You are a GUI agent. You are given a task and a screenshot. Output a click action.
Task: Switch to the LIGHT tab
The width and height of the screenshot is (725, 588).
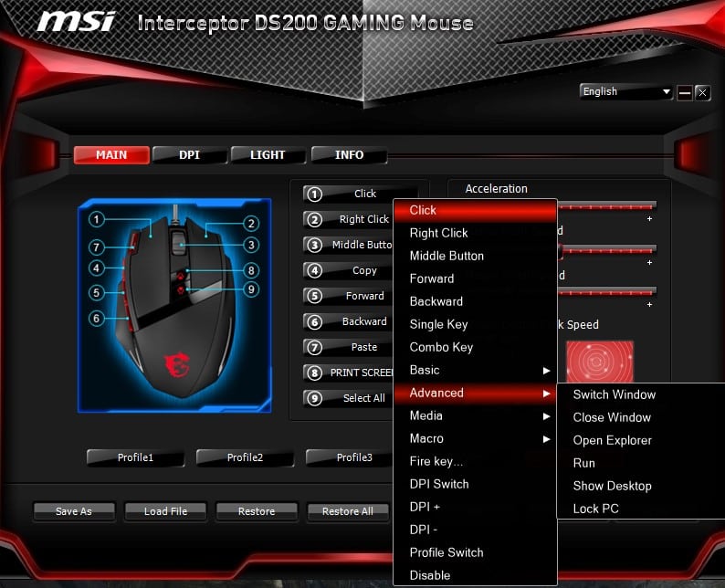(268, 155)
